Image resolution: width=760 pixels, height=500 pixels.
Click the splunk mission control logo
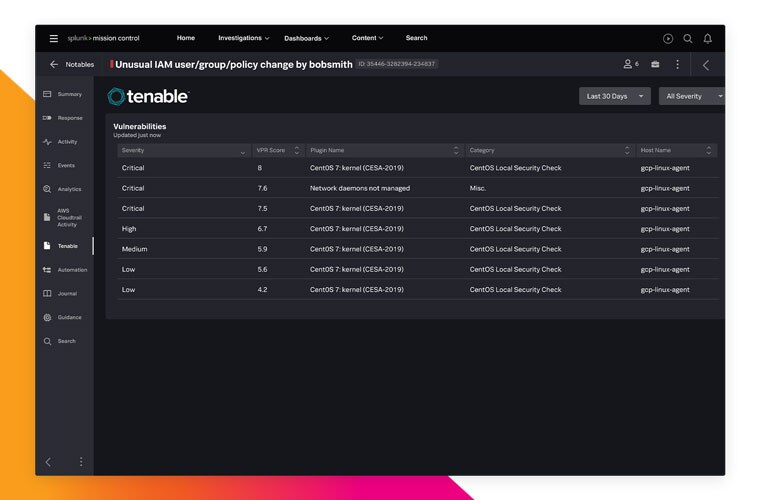pyautogui.click(x=103, y=38)
